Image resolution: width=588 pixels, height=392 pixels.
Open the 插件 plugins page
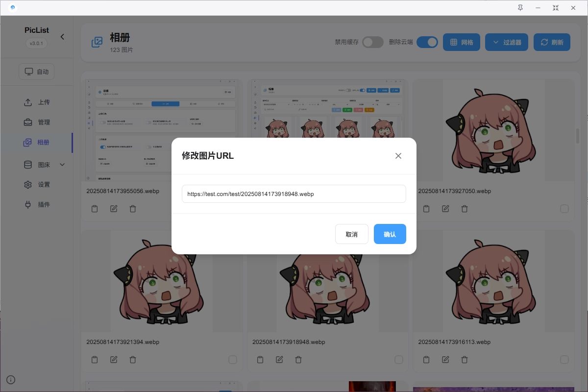tap(37, 205)
